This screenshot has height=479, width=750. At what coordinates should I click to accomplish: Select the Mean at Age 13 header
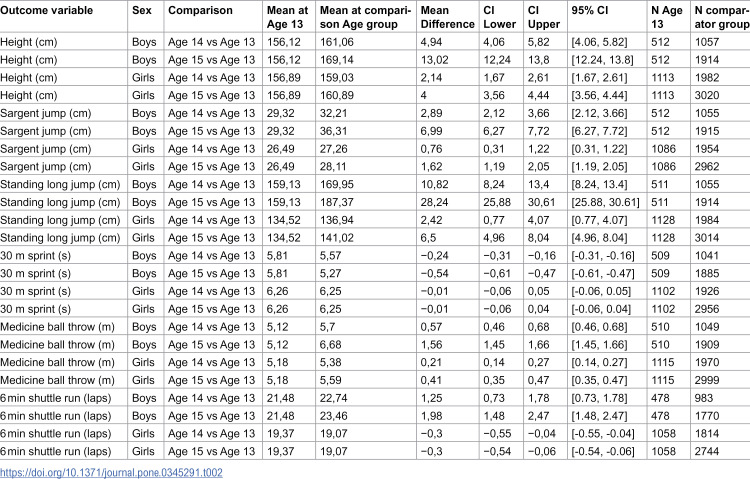point(287,17)
